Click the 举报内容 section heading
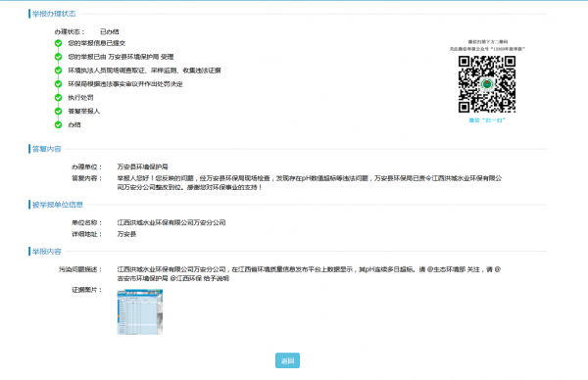Viewport: 588px width, 380px height. (x=46, y=252)
